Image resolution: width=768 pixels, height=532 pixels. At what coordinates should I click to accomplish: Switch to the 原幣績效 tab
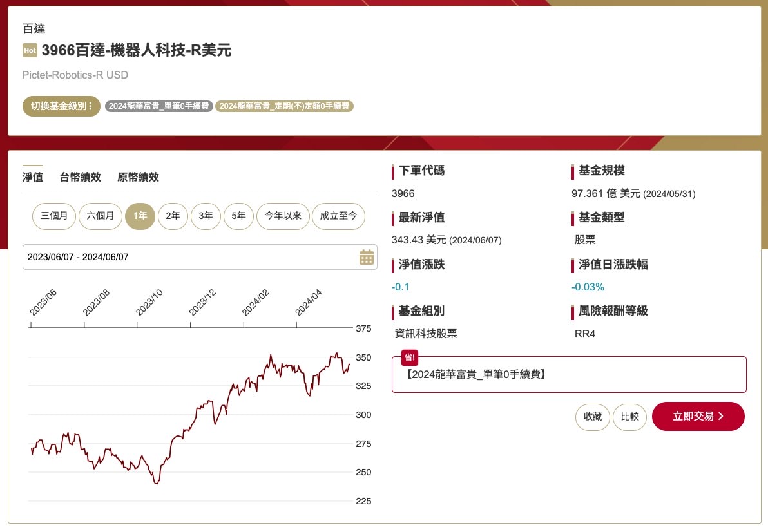coord(138,177)
